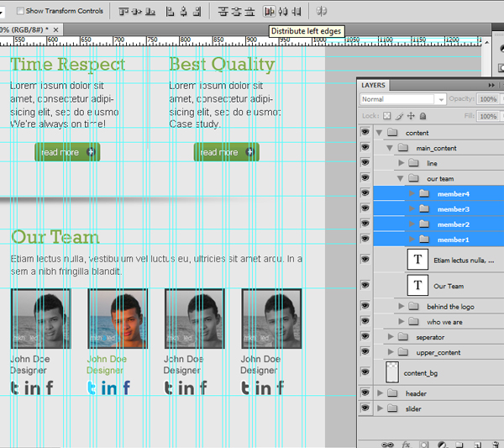Click the Lock image pixels brush icon
The image size is (504, 448).
pyautogui.click(x=399, y=116)
